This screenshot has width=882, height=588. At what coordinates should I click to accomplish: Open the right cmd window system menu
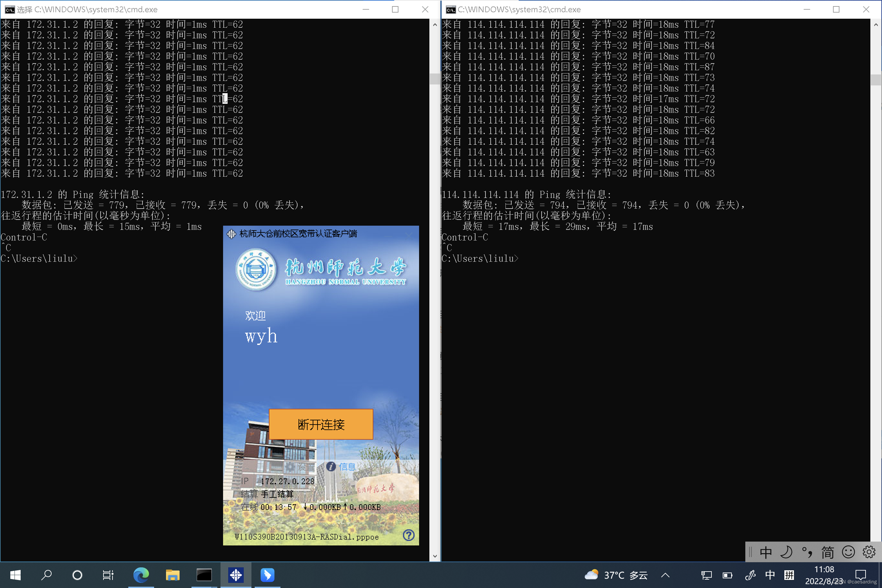point(450,9)
